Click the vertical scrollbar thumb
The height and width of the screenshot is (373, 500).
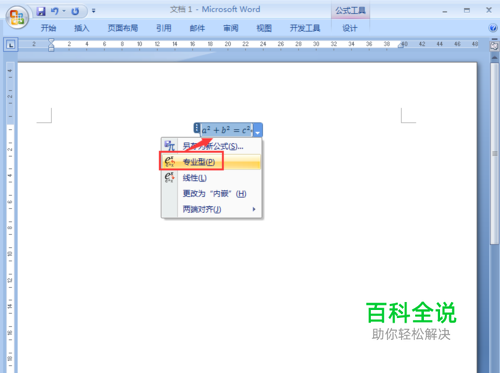pyautogui.click(x=494, y=153)
